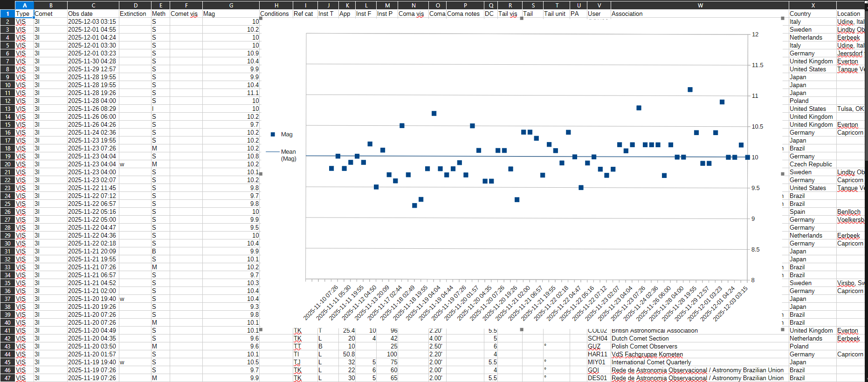868x382 pixels.
Task: Click the y-axis label "12" on chart
Action: pos(755,34)
